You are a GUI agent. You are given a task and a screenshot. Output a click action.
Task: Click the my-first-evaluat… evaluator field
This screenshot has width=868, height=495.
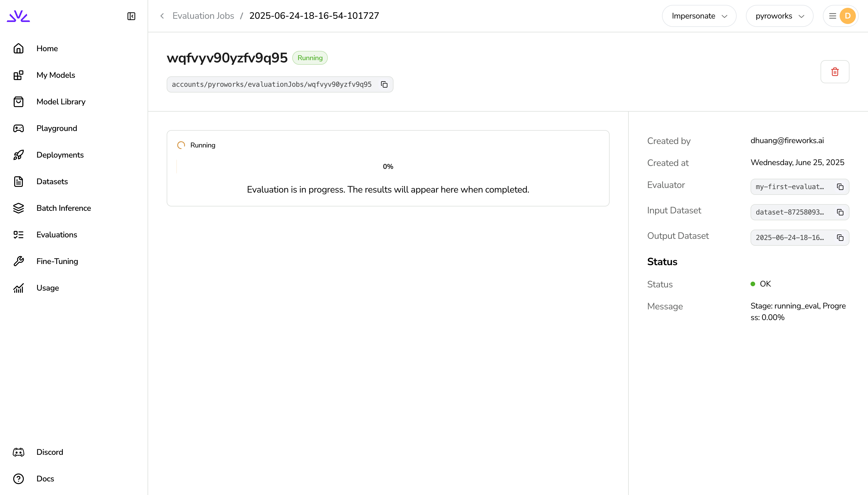tap(800, 187)
